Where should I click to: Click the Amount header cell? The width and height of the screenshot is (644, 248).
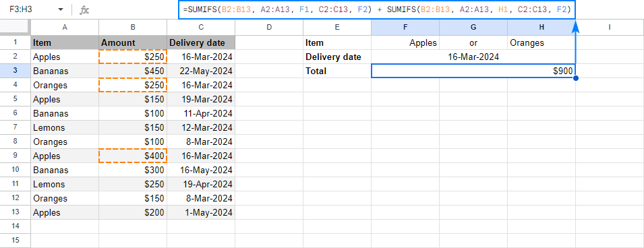point(133,42)
